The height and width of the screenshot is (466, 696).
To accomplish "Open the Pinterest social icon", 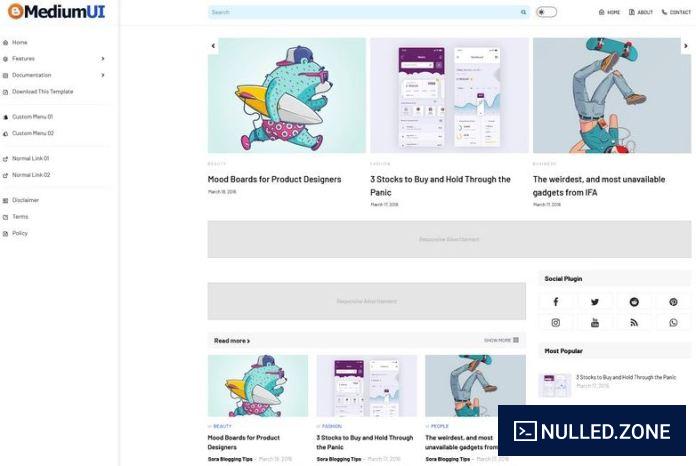I will (673, 302).
